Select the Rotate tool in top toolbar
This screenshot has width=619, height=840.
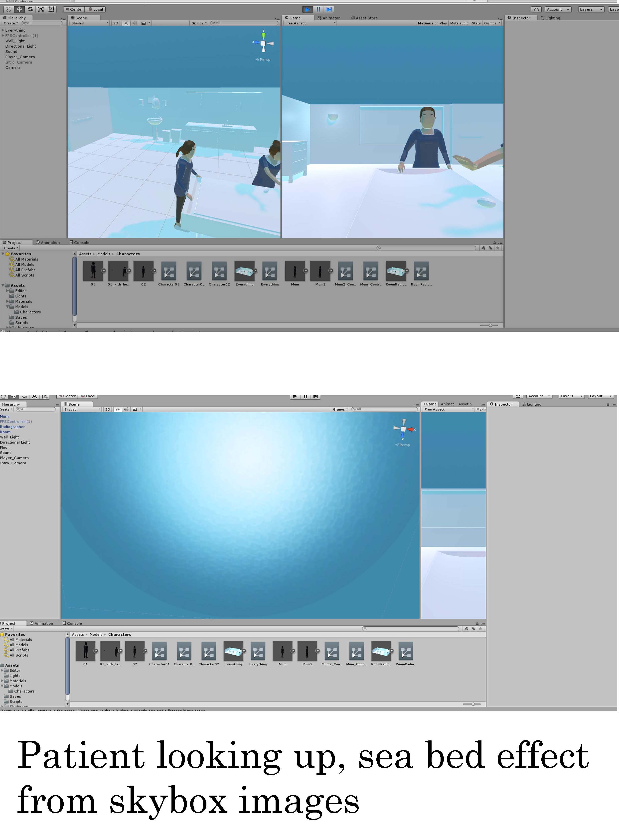click(x=30, y=9)
